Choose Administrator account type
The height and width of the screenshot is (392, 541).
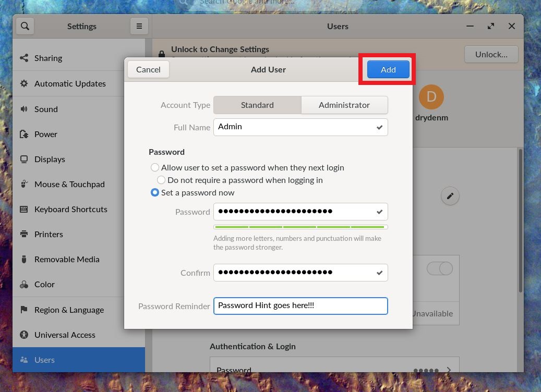click(x=344, y=105)
